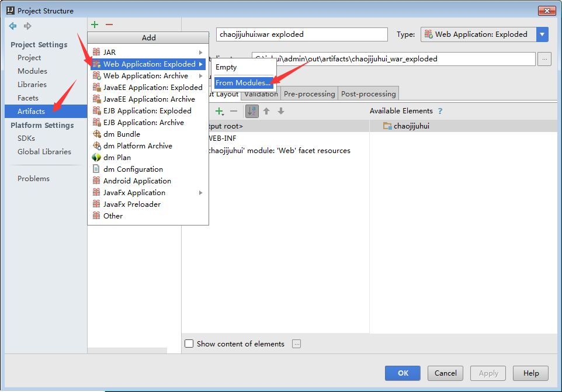Click the Apply button
This screenshot has width=562, height=392.
[x=488, y=373]
